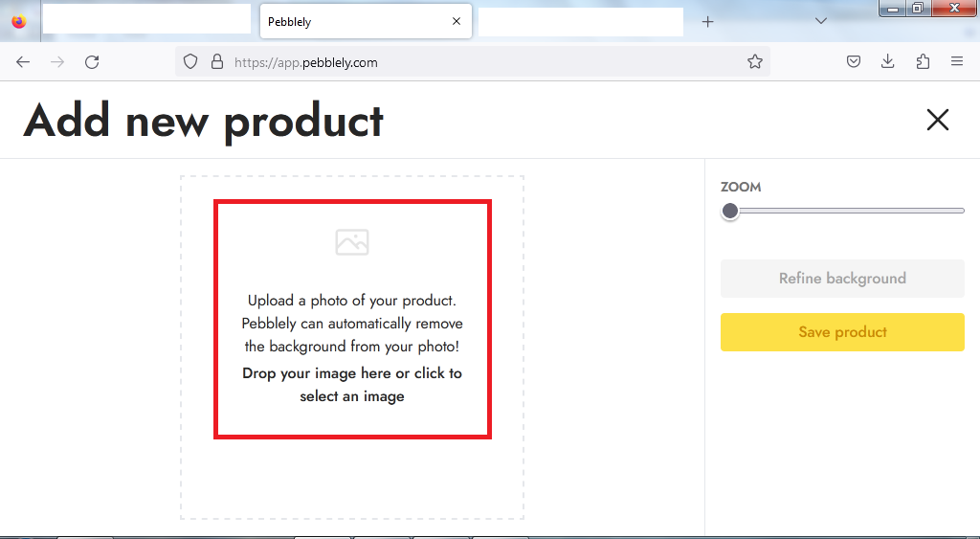
Task: Open the Extensions menu
Action: click(x=923, y=62)
